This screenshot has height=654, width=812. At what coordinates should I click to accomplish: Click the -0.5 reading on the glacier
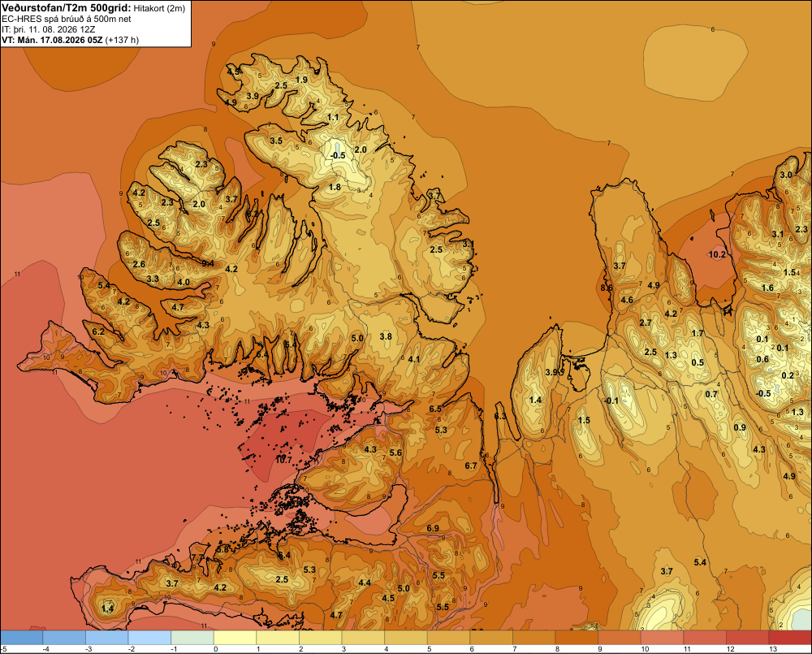click(x=338, y=155)
